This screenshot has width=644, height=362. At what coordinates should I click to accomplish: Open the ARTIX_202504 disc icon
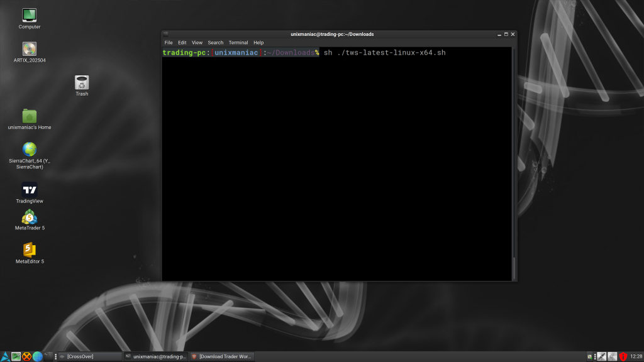point(29,49)
